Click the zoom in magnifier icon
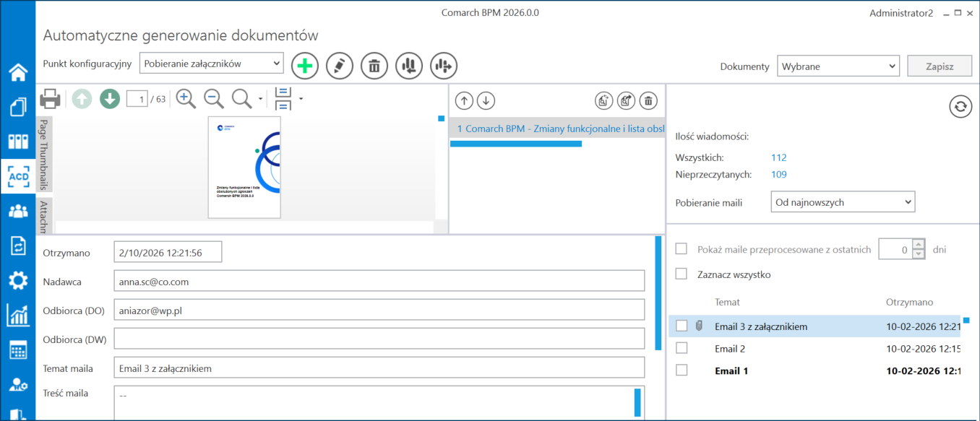Screen dimensions: 980x421 [x=186, y=98]
